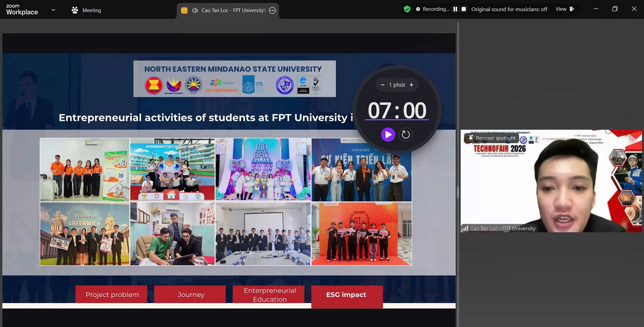Open the Meeting tab
This screenshot has height=327, width=644.
pos(86,10)
